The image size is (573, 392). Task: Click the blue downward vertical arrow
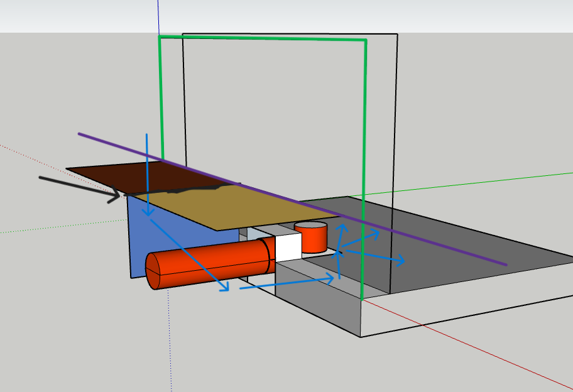click(x=147, y=175)
